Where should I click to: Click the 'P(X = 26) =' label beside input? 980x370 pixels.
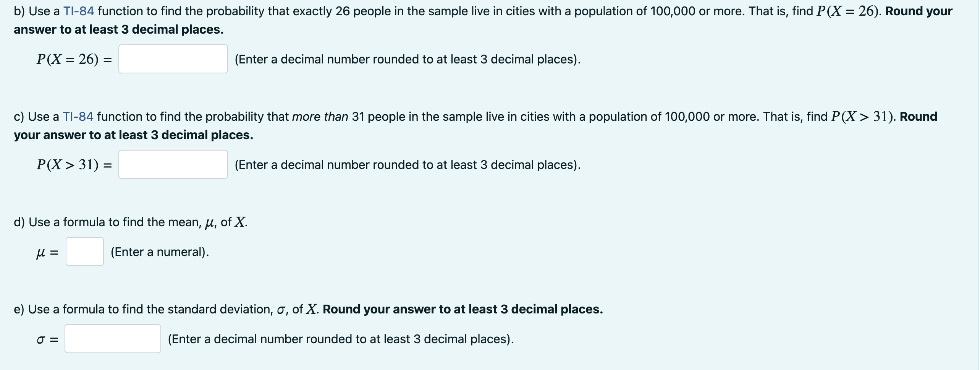pyautogui.click(x=74, y=59)
